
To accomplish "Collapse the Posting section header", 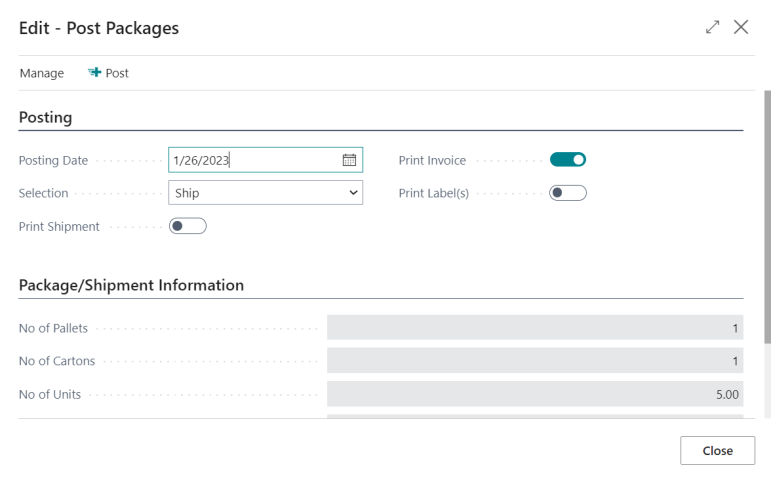I will (46, 117).
